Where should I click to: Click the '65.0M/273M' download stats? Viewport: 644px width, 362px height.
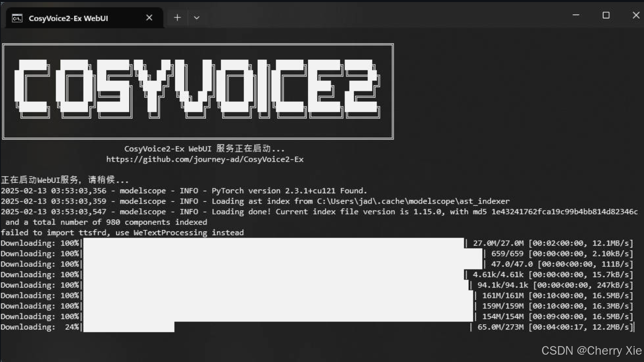[x=555, y=327]
